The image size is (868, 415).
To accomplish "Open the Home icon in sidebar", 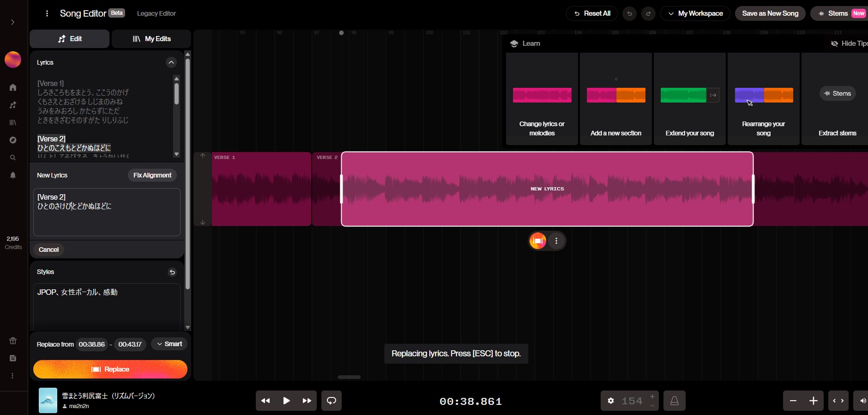I will 13,87.
